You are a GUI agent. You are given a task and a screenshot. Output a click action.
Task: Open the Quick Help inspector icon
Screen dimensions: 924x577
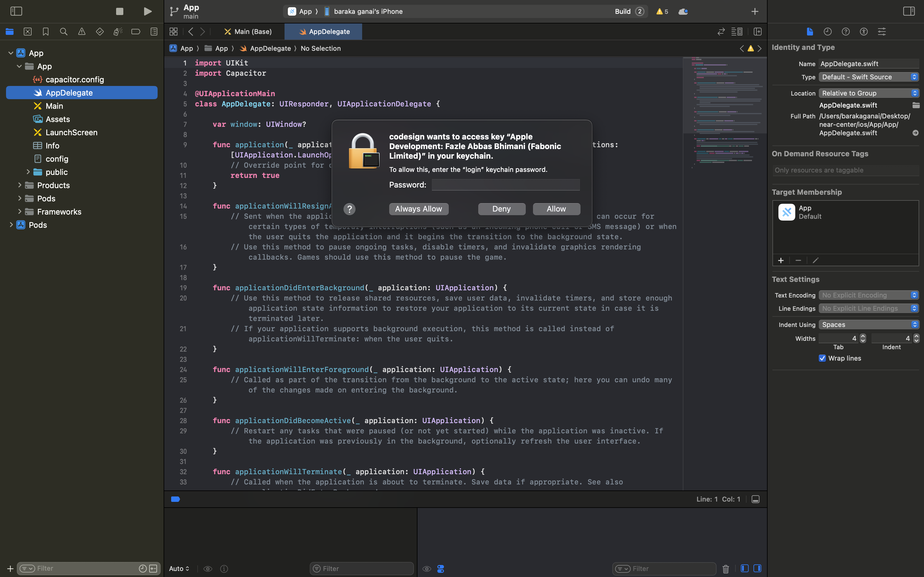click(846, 32)
